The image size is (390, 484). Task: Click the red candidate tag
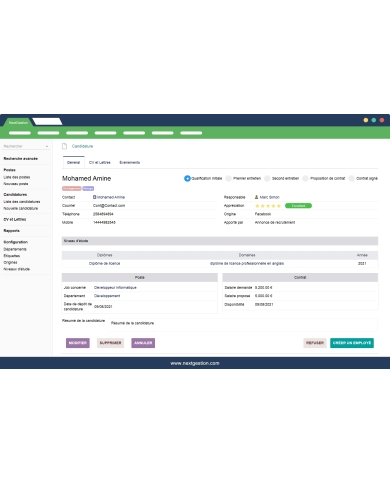[x=72, y=188]
